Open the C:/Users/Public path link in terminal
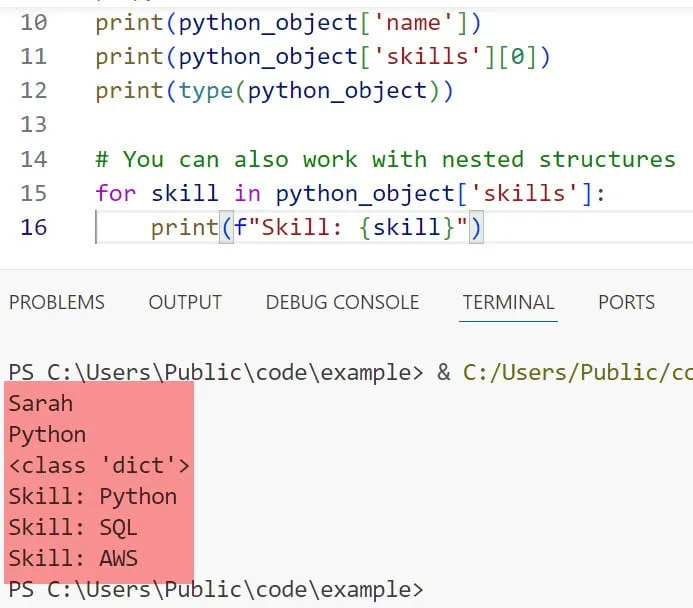 [x=577, y=373]
